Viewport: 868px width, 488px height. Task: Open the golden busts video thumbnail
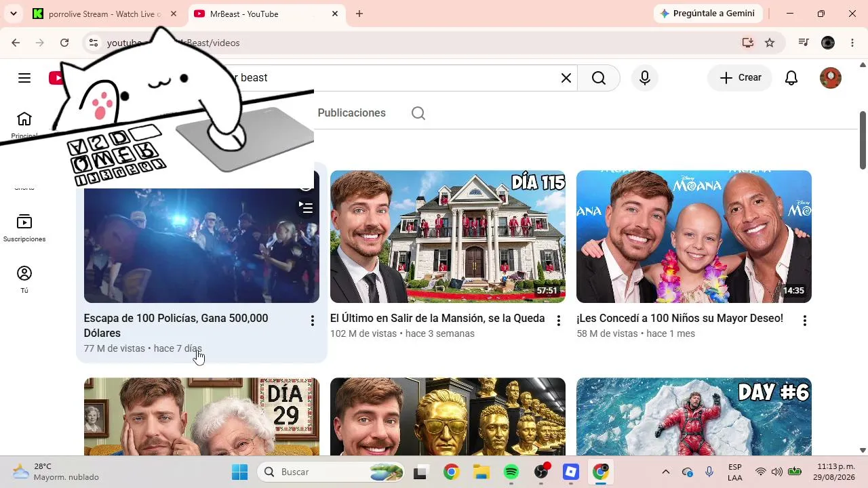click(448, 417)
